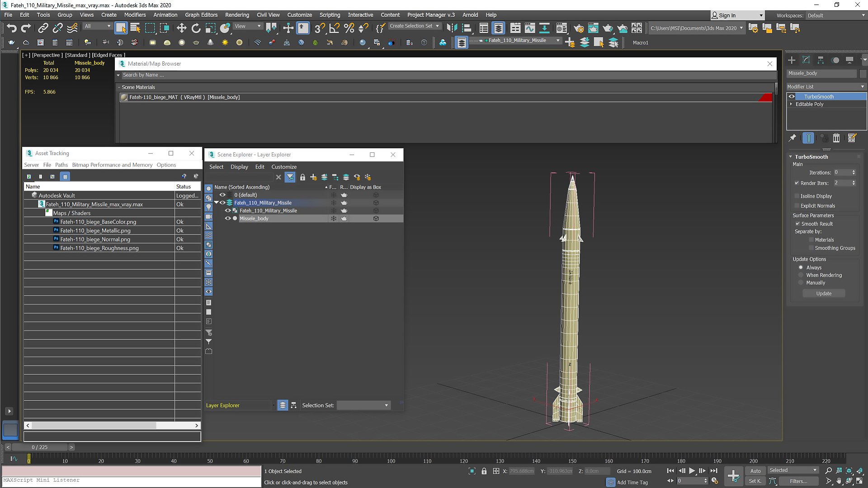The width and height of the screenshot is (868, 488).
Task: Open Create Selection Set dropdown
Action: [x=415, y=26]
